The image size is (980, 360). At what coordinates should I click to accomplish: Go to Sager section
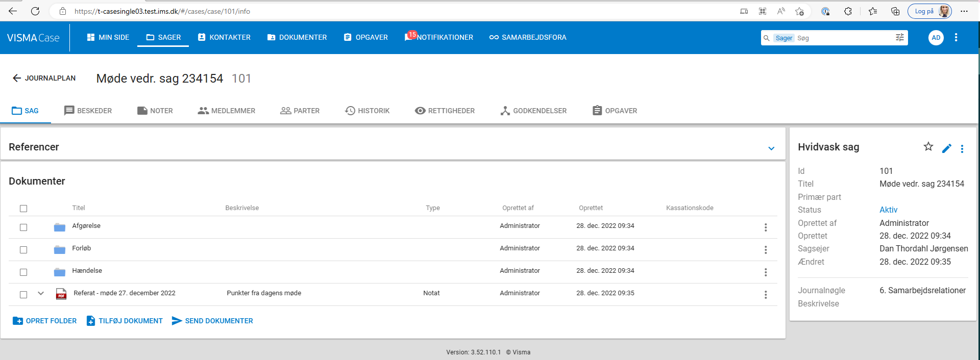[163, 37]
